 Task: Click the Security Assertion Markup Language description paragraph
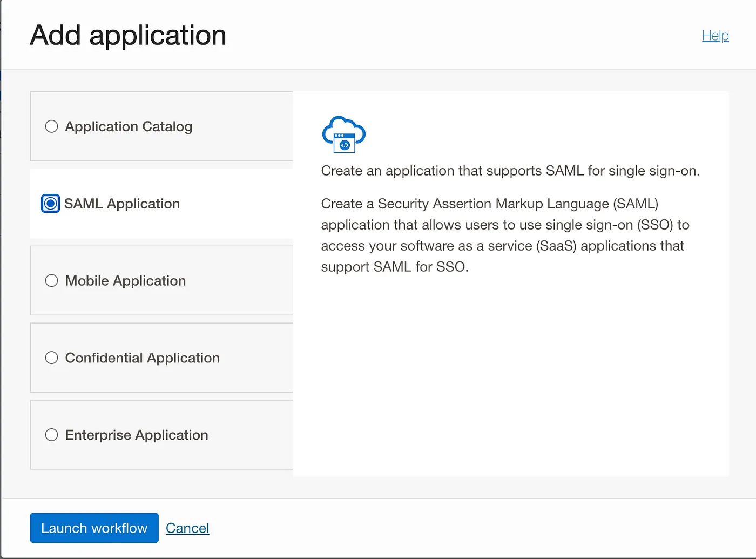505,235
